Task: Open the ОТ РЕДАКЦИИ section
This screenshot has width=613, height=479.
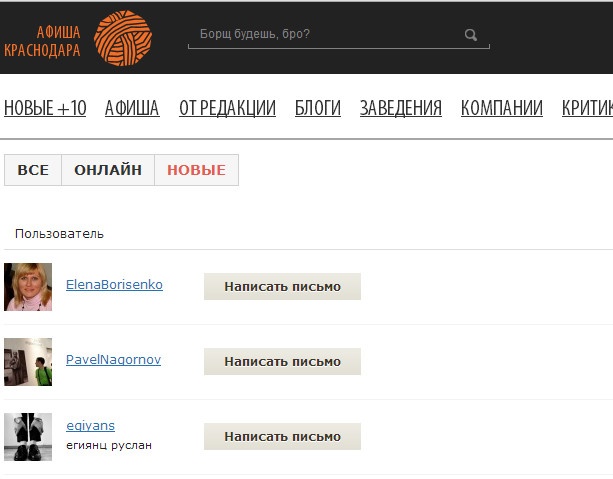Action: tap(227, 108)
